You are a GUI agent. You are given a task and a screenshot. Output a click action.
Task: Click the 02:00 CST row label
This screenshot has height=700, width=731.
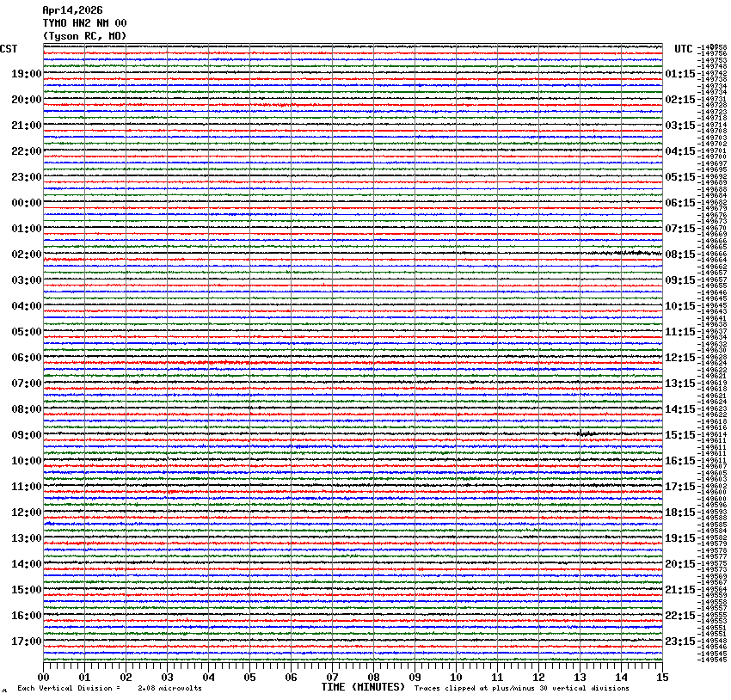point(27,255)
